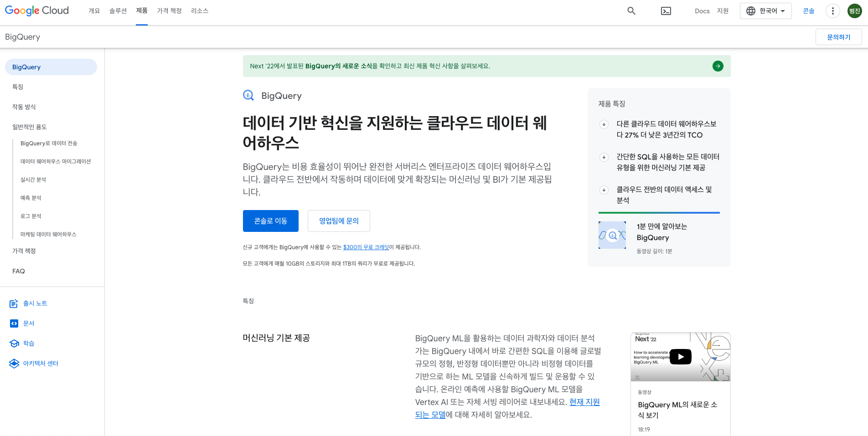Image resolution: width=868 pixels, height=436 pixels.
Task: Open the 아키텍처 센터 text link
Action: click(x=41, y=364)
